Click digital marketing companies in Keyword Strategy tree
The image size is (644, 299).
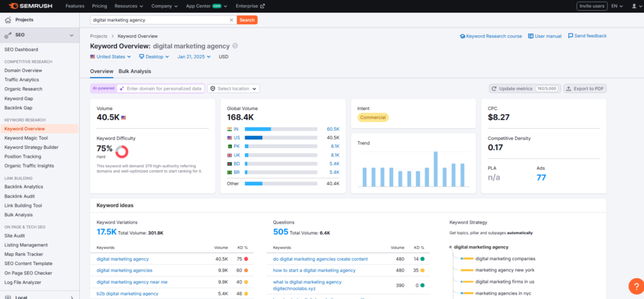pos(505,259)
